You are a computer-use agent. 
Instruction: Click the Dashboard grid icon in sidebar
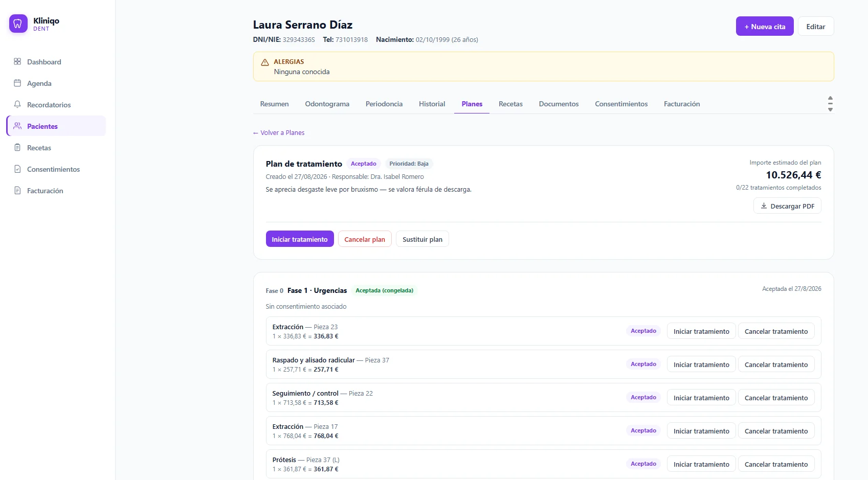17,61
